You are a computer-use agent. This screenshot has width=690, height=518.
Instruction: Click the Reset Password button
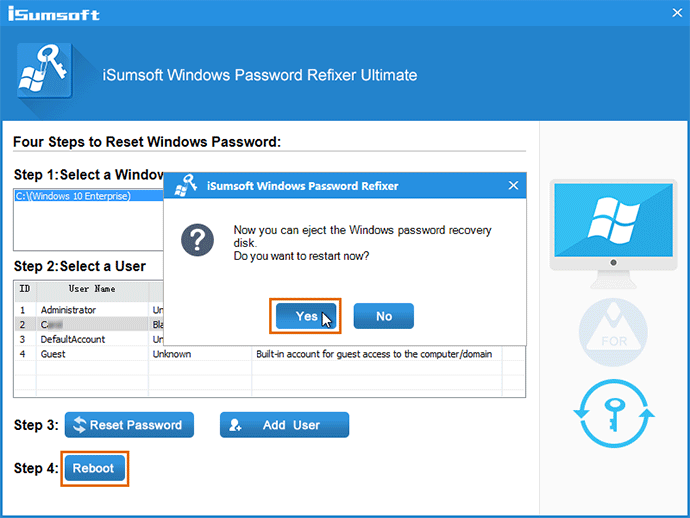point(129,425)
